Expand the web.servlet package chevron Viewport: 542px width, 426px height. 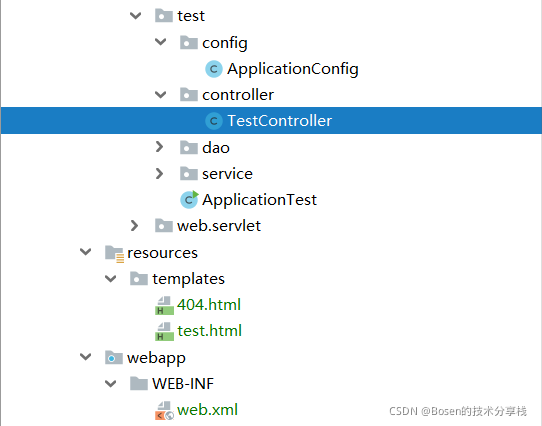click(134, 225)
